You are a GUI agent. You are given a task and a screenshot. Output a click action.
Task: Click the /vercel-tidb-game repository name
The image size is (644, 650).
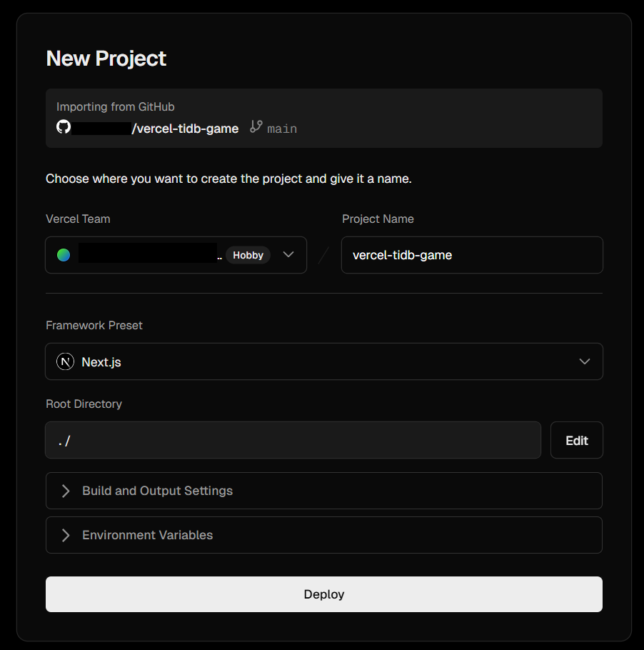coord(185,129)
